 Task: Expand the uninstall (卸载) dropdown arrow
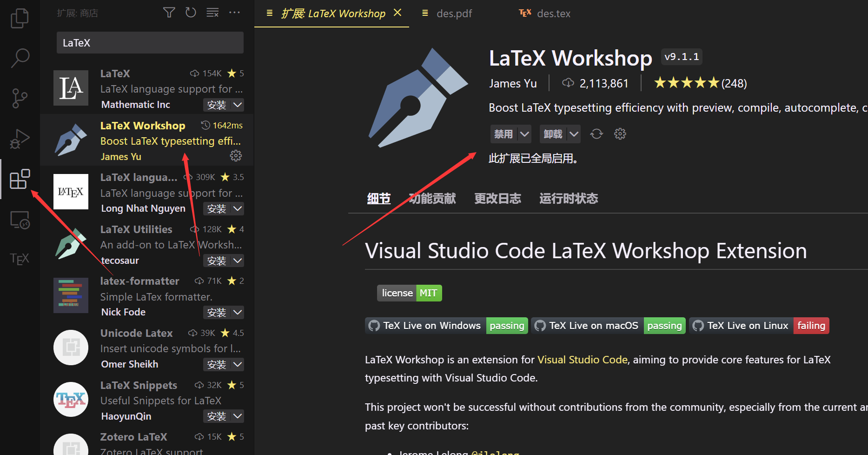pos(574,134)
